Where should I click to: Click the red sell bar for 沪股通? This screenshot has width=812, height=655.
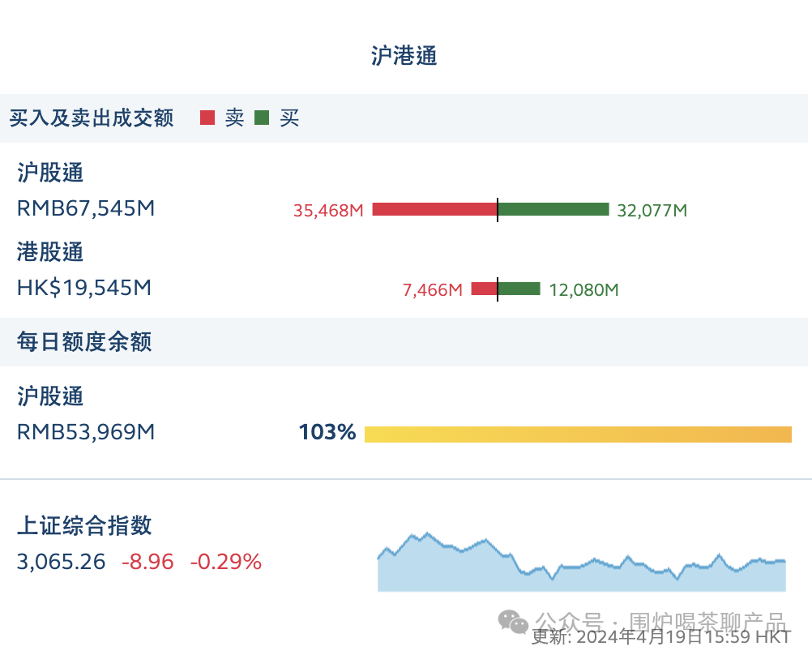click(x=434, y=209)
